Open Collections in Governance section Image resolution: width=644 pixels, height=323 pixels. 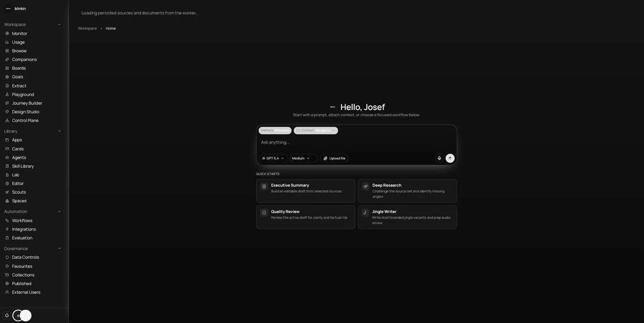pos(23,275)
